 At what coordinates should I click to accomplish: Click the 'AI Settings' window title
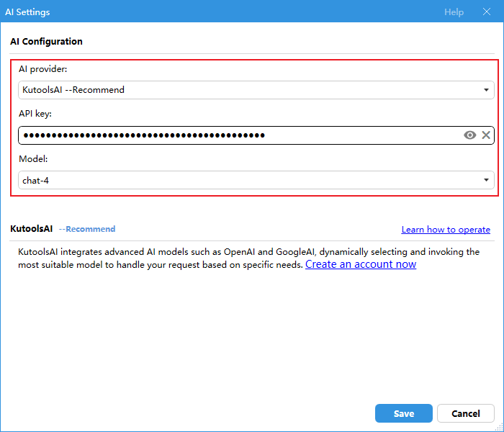click(x=27, y=12)
